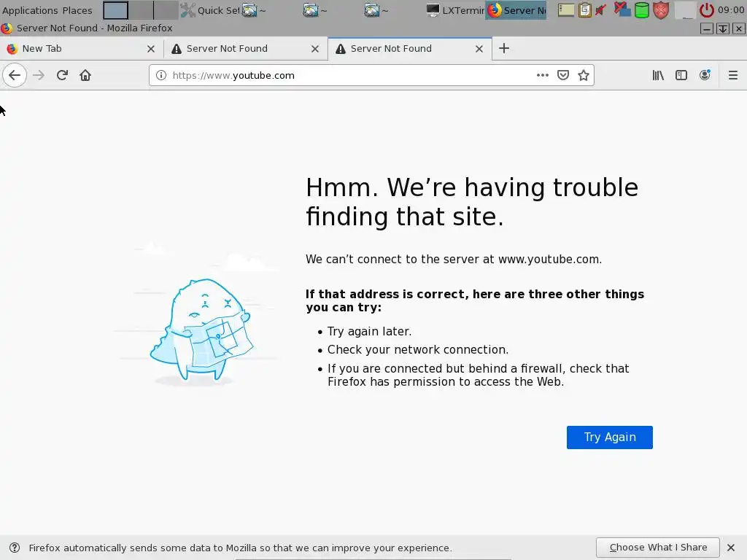Dismiss the data sharing notification bar
747x560 pixels.
(731, 547)
